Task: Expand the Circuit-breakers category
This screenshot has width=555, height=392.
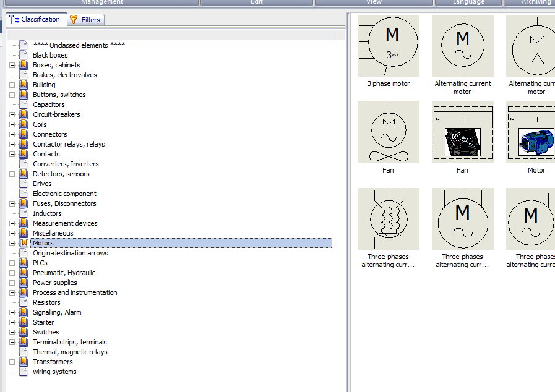Action: click(12, 114)
